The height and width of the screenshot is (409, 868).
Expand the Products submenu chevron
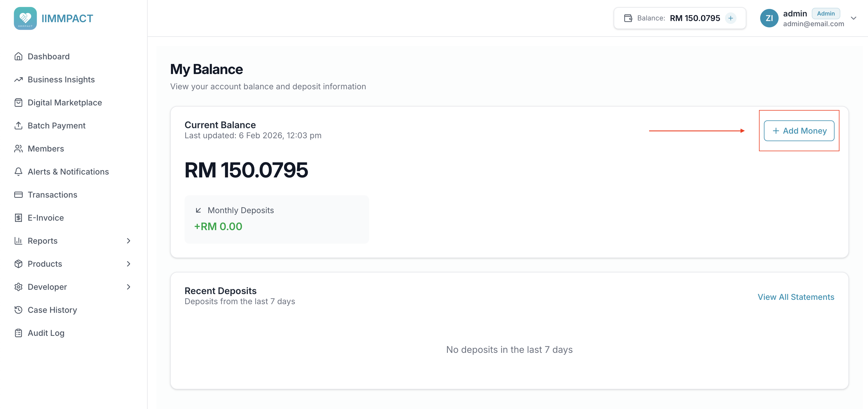(x=128, y=264)
